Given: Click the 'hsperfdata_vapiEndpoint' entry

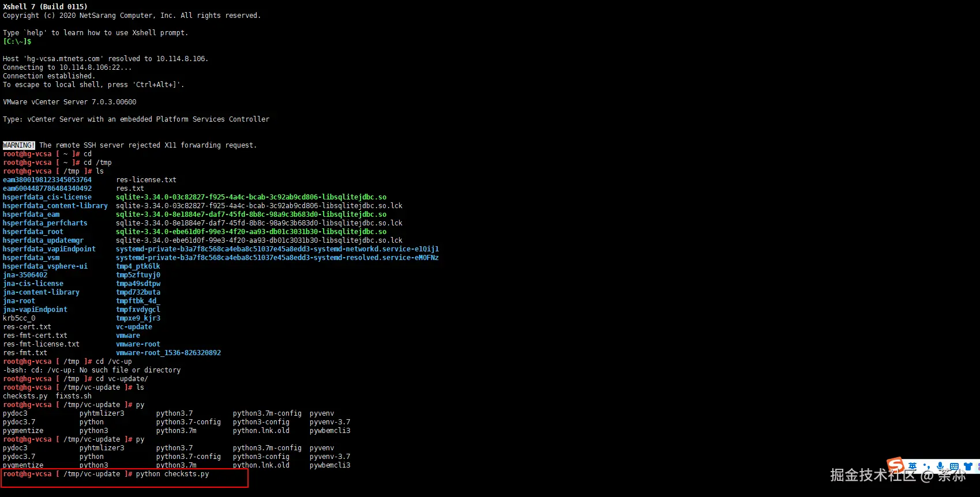Looking at the screenshot, I should (x=49, y=249).
